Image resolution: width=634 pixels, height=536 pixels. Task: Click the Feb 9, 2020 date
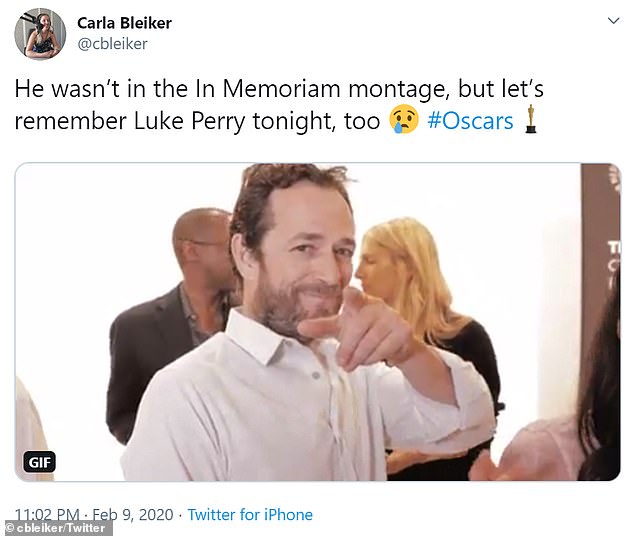point(133,515)
